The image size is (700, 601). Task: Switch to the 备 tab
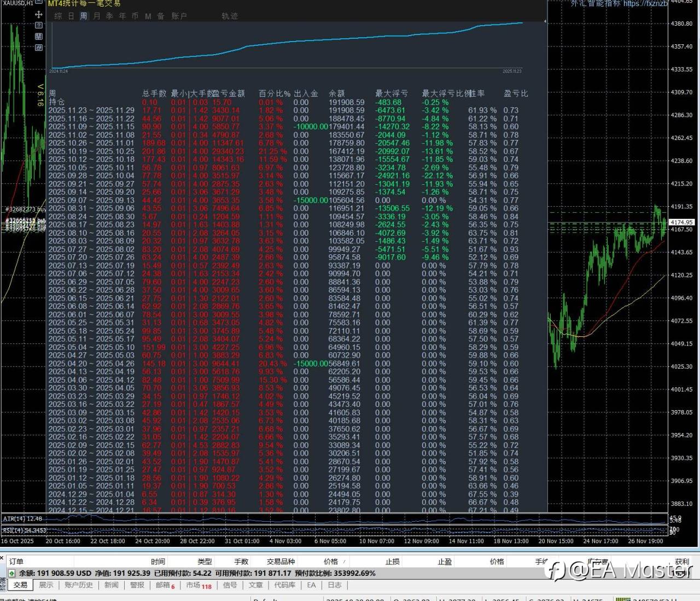point(161,16)
